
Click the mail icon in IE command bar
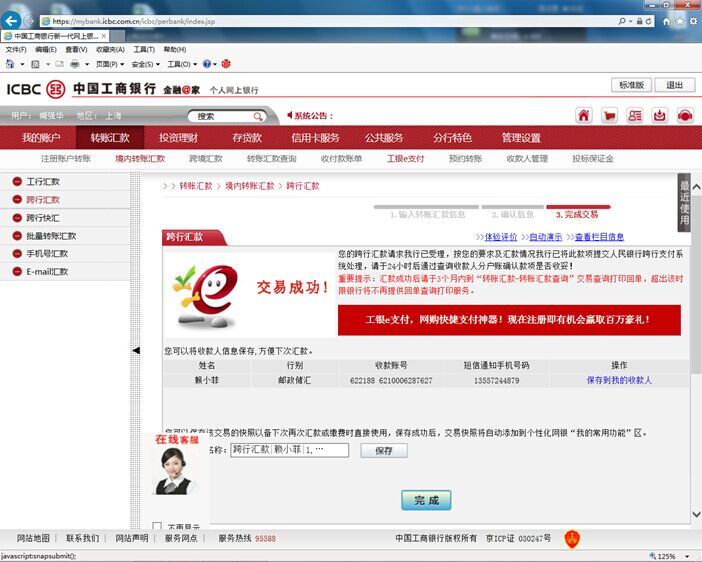pos(60,64)
